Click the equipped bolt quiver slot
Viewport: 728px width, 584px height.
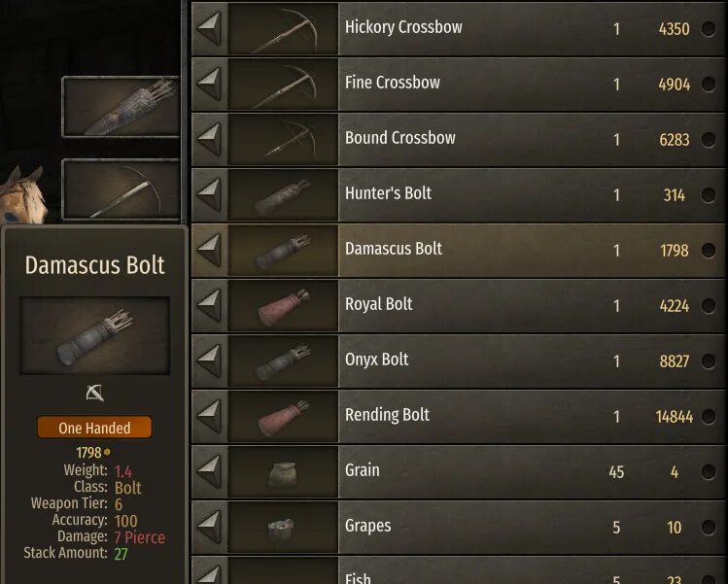point(121,107)
